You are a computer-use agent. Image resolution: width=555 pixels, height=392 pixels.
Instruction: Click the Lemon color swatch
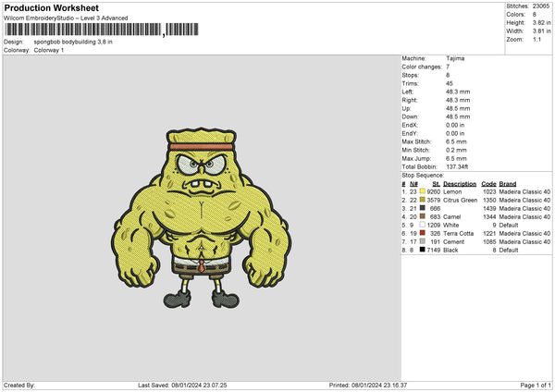pos(423,191)
